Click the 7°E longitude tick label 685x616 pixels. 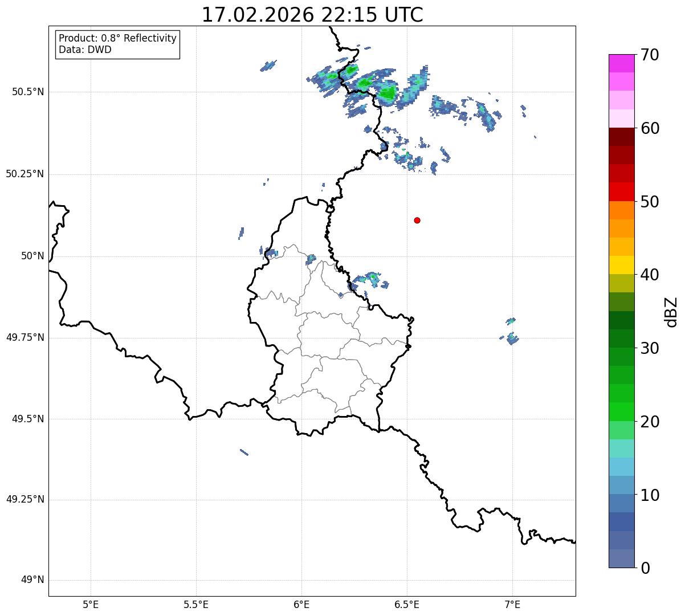pos(512,604)
